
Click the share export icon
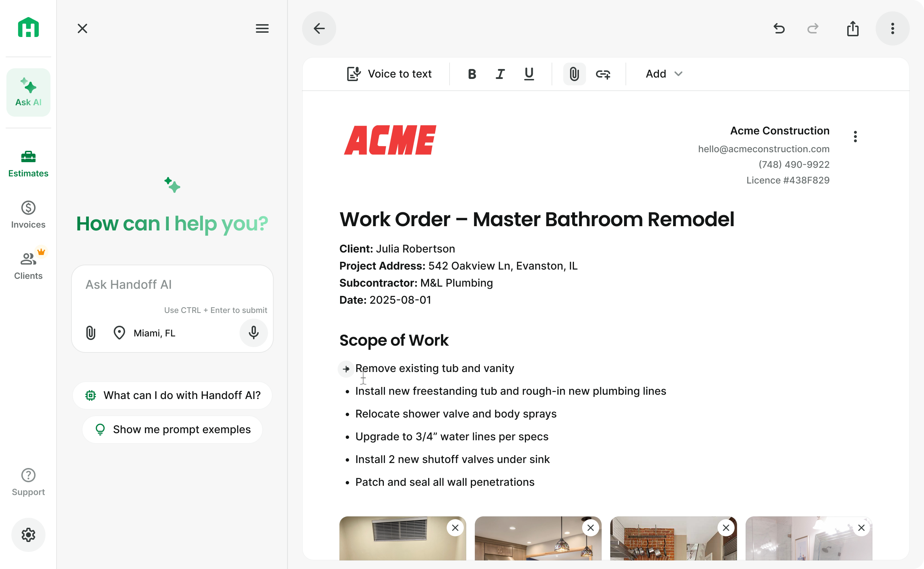(853, 28)
